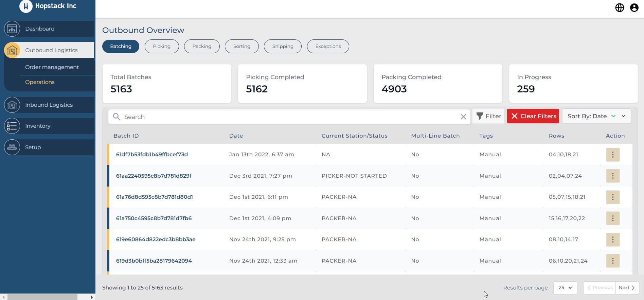The width and height of the screenshot is (644, 300).
Task: Clear search text with the X icon
Action: click(463, 117)
